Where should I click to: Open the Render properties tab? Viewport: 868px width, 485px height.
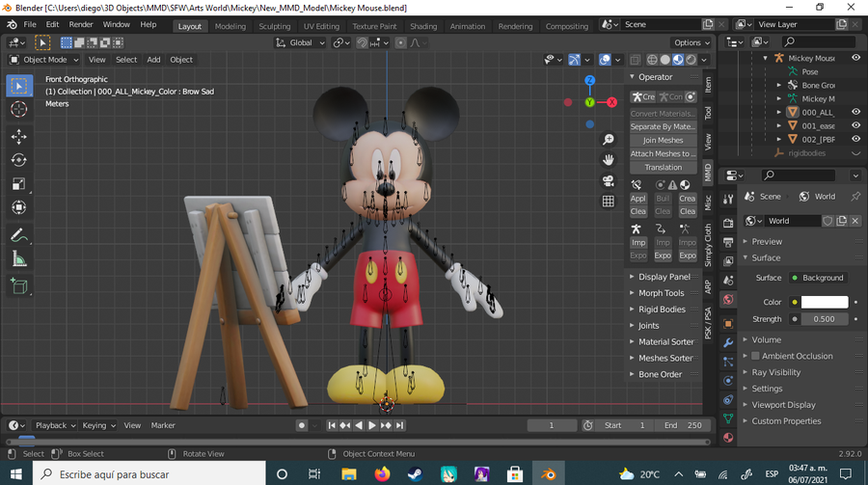pos(728,223)
